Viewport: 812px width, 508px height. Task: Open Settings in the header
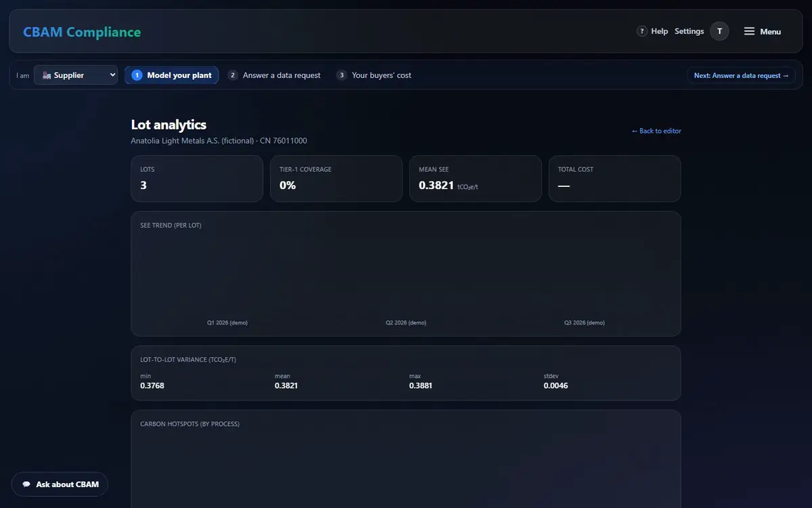(689, 31)
